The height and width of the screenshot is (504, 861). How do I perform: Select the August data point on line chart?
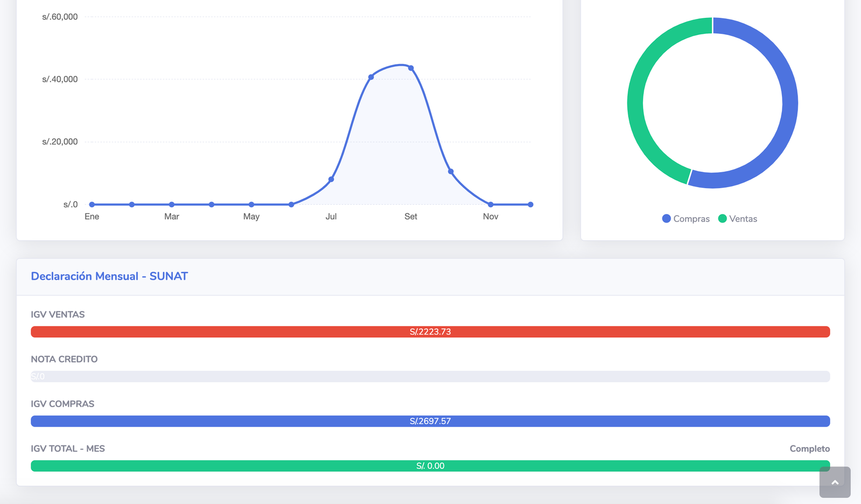[371, 77]
